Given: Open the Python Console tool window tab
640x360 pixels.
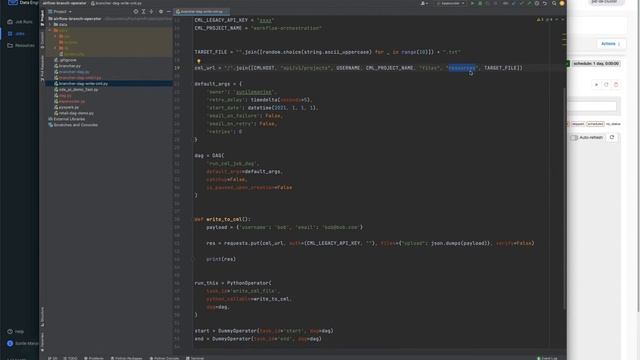Looking at the screenshot, I should tap(164, 358).
